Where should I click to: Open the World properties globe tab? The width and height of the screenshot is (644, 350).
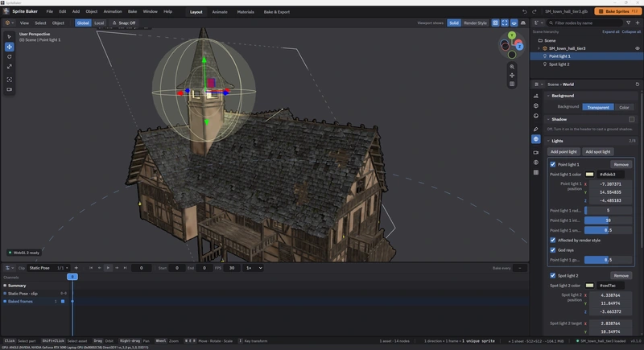point(536,139)
